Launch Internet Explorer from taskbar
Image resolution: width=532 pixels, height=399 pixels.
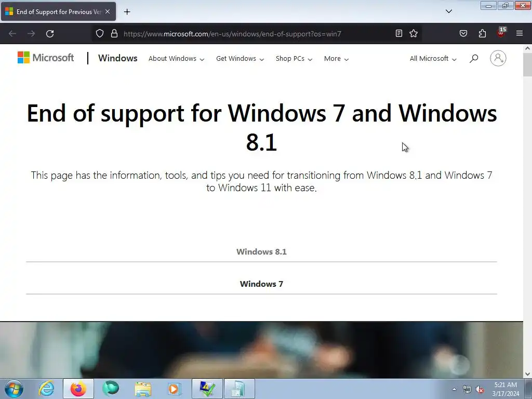tap(46, 389)
